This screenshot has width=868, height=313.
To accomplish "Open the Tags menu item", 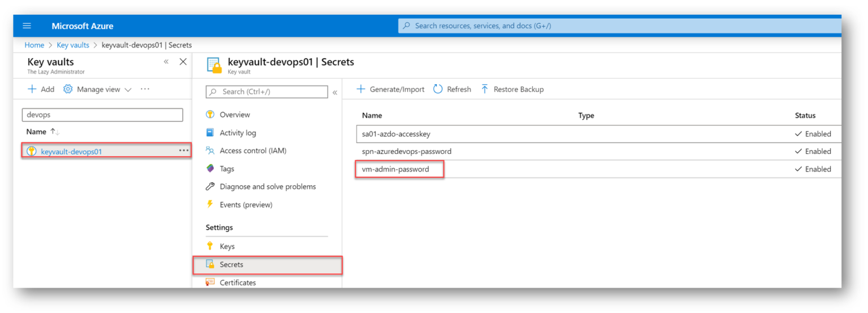I will [x=227, y=169].
